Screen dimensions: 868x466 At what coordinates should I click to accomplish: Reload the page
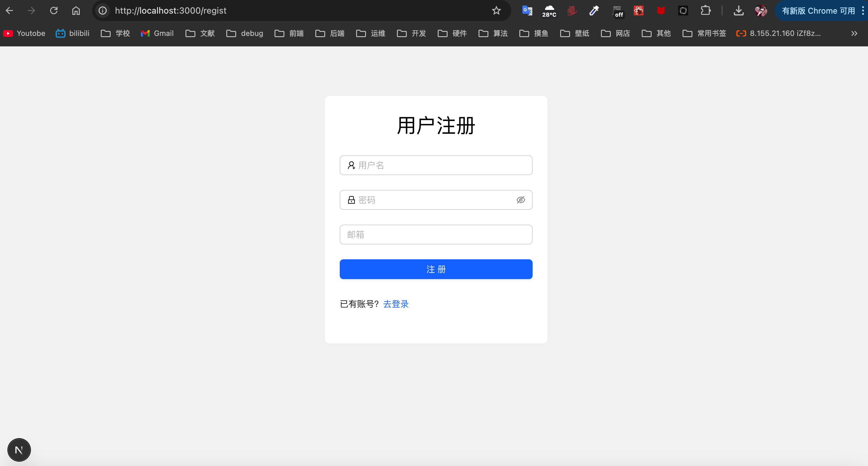54,11
